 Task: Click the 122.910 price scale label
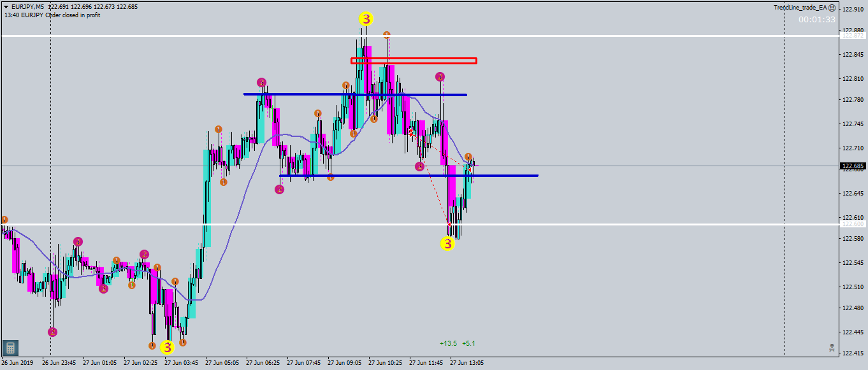coord(853,10)
